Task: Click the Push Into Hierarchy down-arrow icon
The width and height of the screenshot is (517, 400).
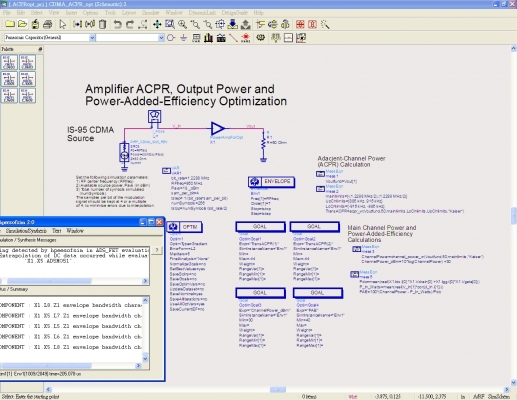Action: [233, 24]
